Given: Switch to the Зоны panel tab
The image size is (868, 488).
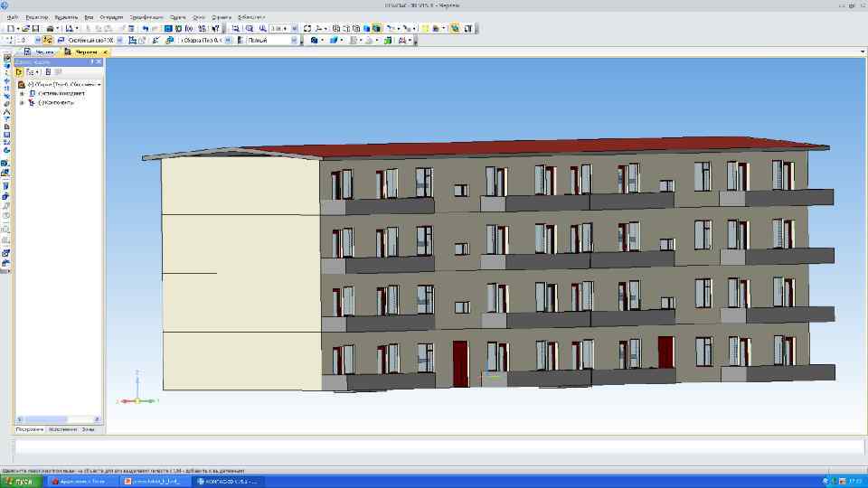Looking at the screenshot, I should point(89,429).
